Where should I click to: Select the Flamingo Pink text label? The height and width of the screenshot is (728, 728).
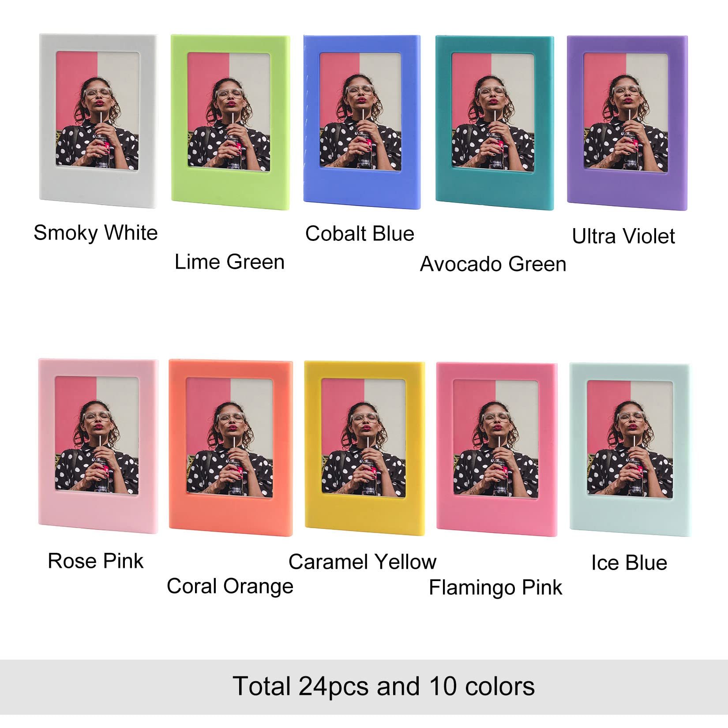(495, 588)
